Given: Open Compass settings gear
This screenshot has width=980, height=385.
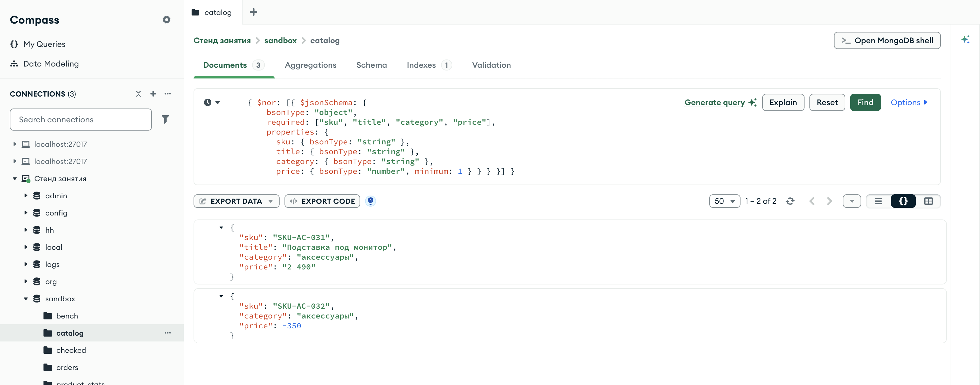Looking at the screenshot, I should pos(166,20).
